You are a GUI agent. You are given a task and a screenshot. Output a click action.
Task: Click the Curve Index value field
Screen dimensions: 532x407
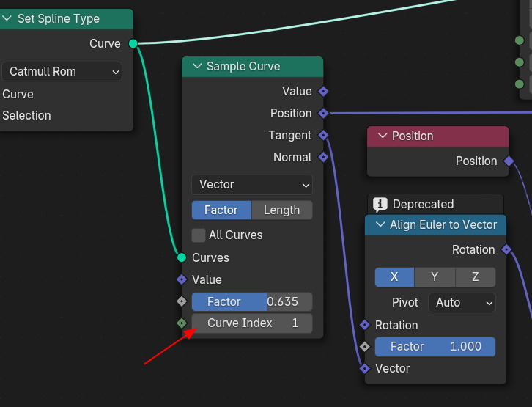pyautogui.click(x=252, y=323)
